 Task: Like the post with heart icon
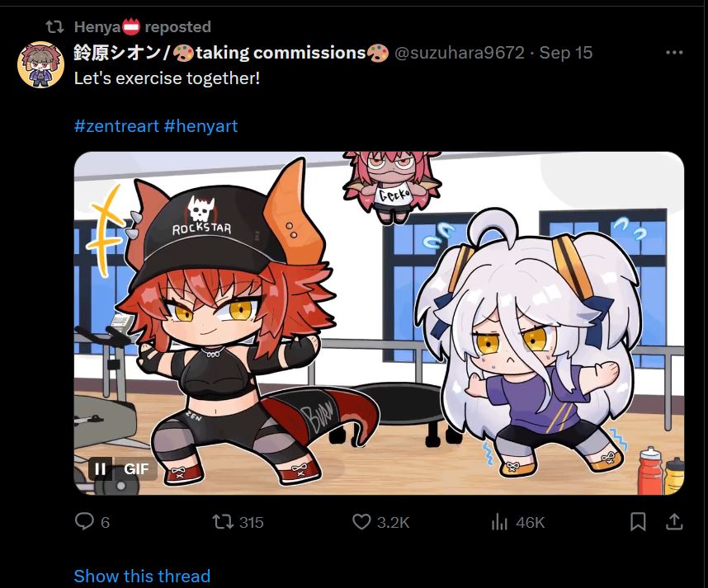[361, 522]
